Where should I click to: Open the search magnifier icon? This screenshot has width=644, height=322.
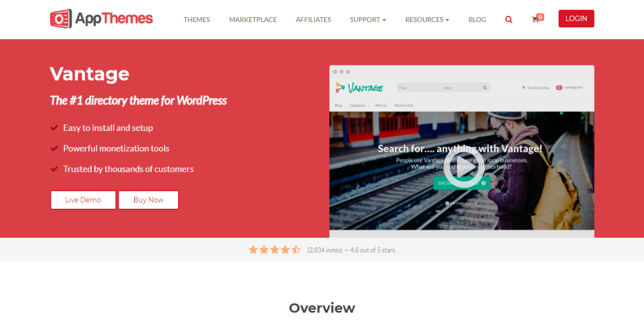tap(509, 19)
